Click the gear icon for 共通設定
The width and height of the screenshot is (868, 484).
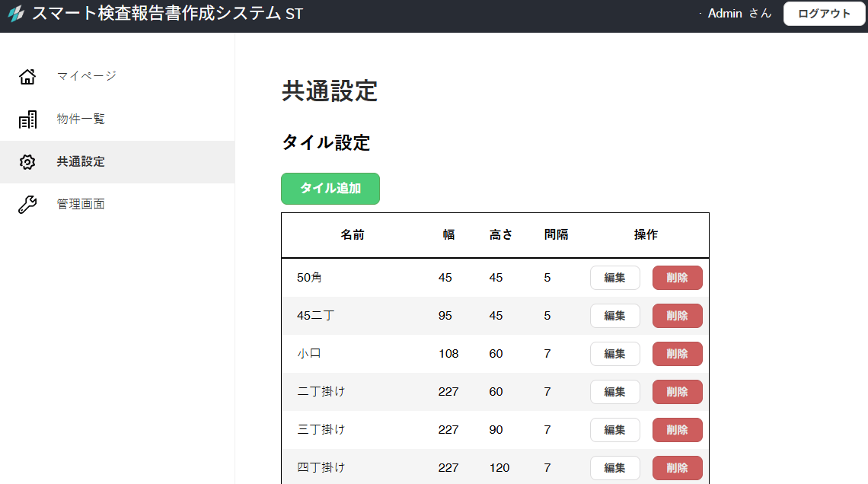point(27,162)
